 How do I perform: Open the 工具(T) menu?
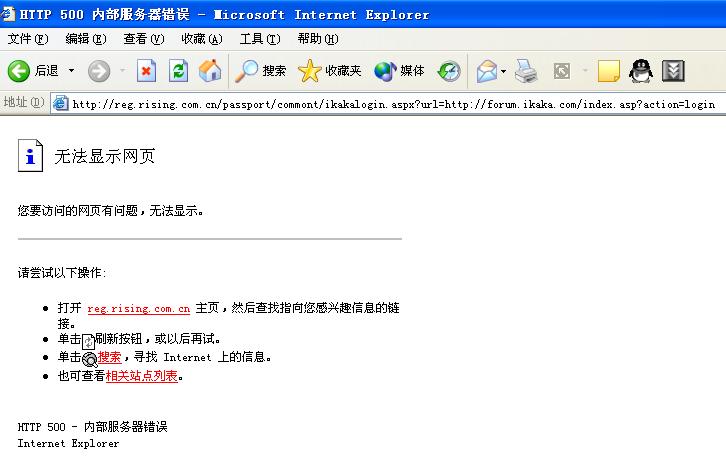point(260,39)
